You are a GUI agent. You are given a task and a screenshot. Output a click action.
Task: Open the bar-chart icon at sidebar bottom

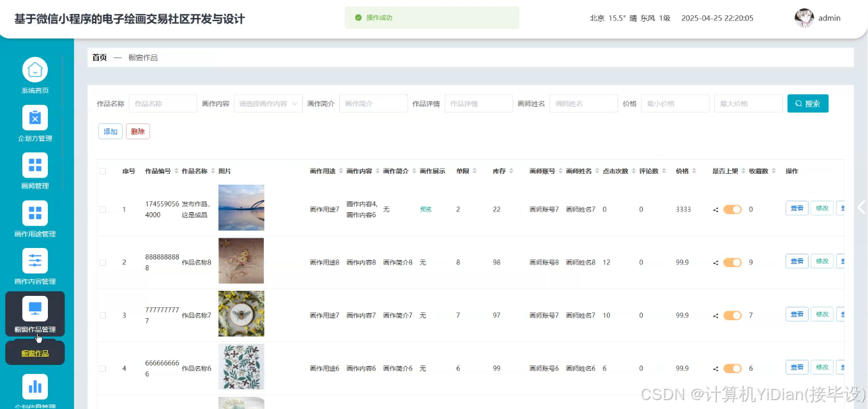tap(34, 386)
